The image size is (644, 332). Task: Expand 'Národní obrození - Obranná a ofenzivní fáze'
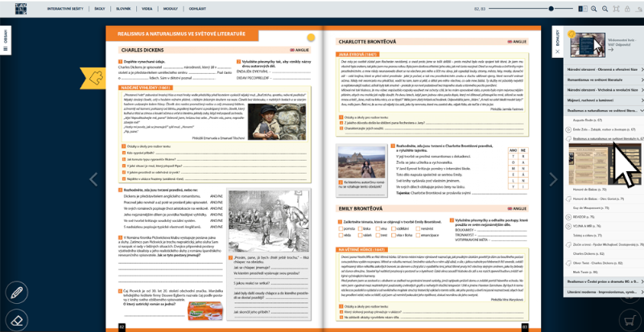[604, 69]
